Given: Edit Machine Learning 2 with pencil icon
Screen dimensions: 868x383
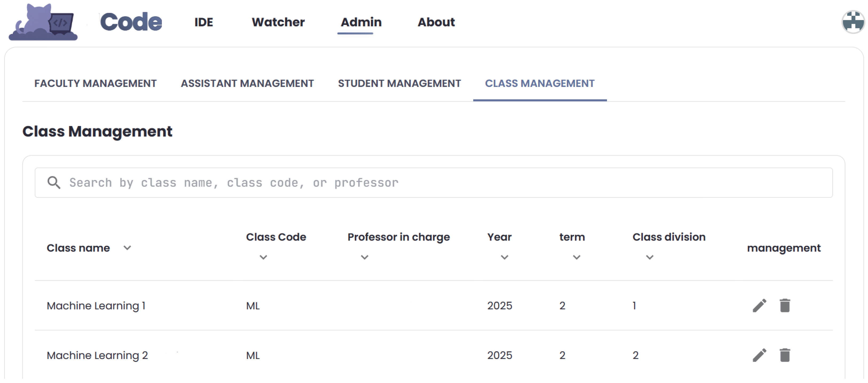Looking at the screenshot, I should (x=760, y=355).
